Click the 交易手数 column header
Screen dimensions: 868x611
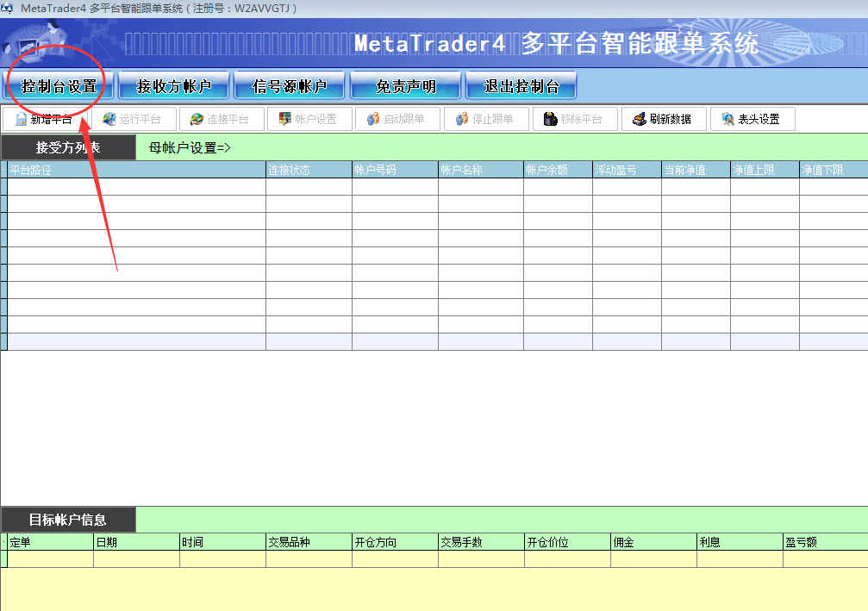click(x=482, y=542)
